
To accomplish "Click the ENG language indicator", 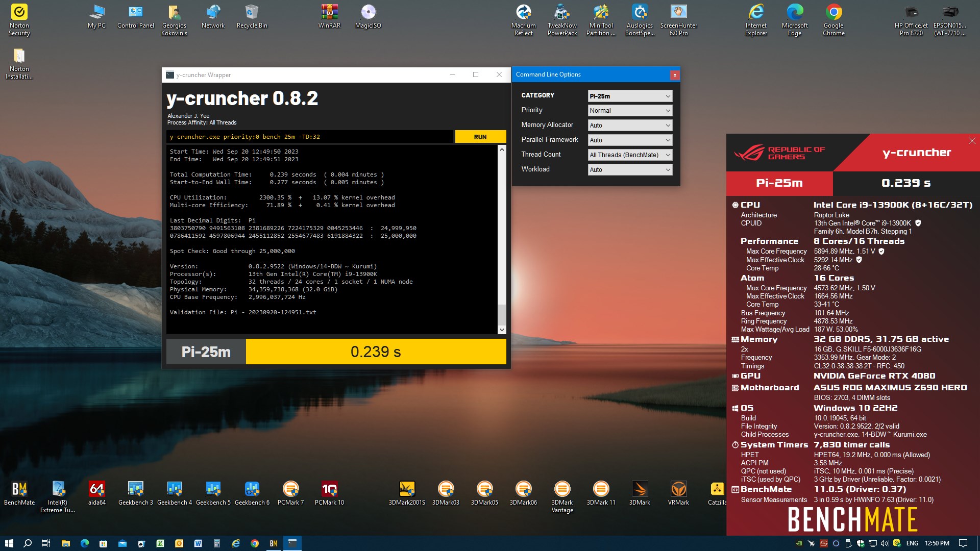I will (912, 543).
